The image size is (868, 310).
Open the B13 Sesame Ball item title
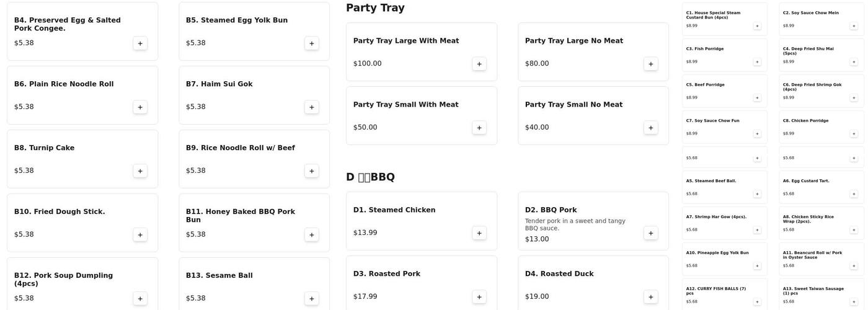pyautogui.click(x=219, y=275)
